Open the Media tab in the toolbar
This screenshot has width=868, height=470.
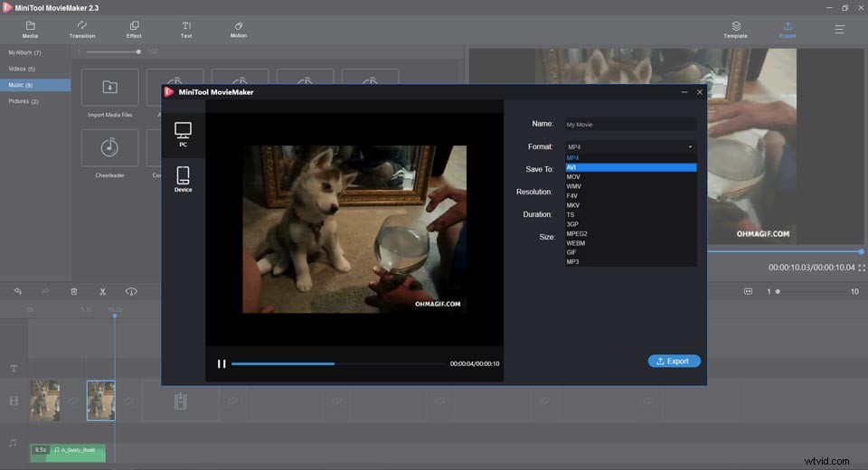[30, 29]
